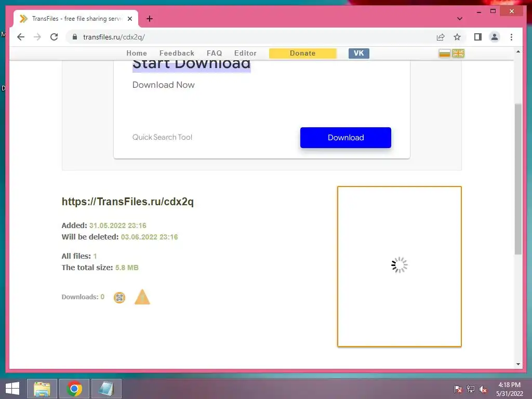Switch site language to Russian flag
532x399 pixels.
point(444,54)
